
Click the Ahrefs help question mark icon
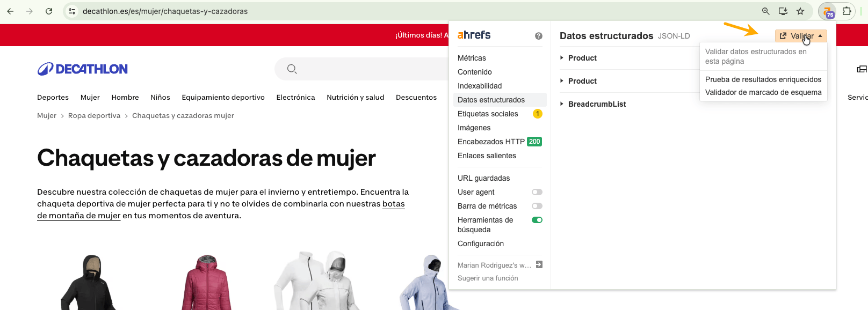pyautogui.click(x=538, y=36)
